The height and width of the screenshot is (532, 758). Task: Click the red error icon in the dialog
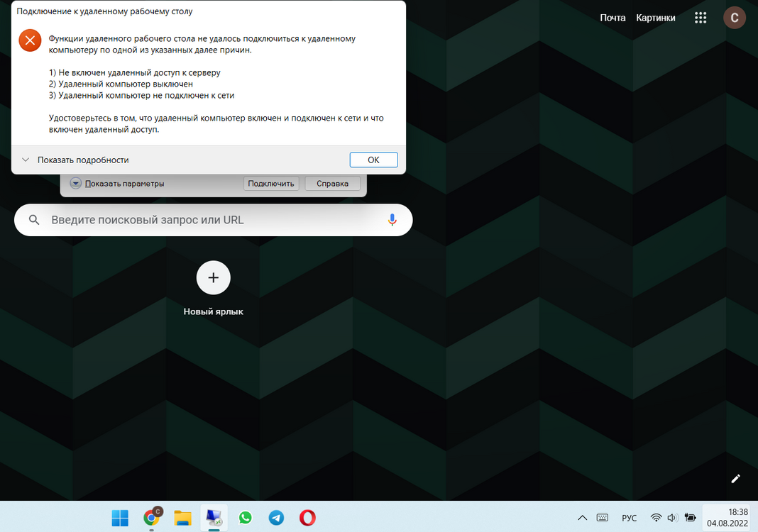click(x=30, y=40)
